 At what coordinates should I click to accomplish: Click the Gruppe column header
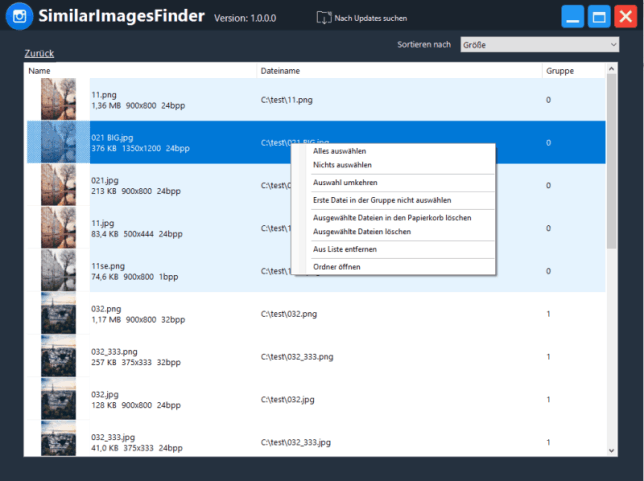[x=558, y=71]
